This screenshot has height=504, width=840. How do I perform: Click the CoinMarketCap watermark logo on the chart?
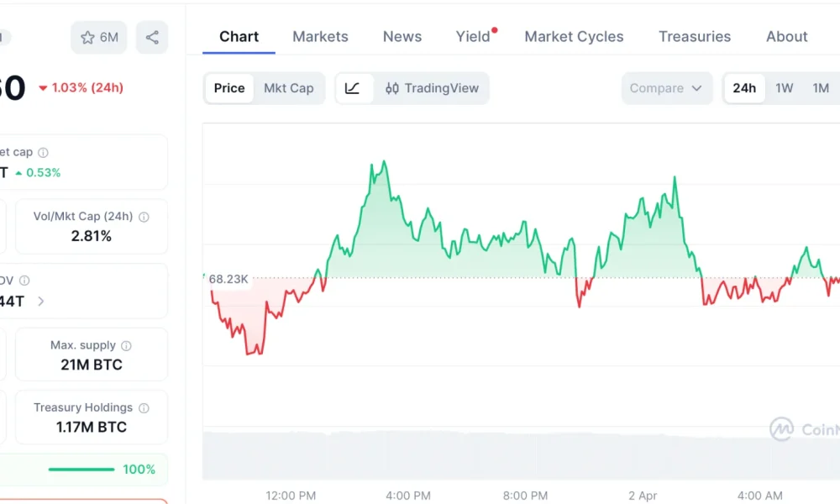[x=782, y=429]
